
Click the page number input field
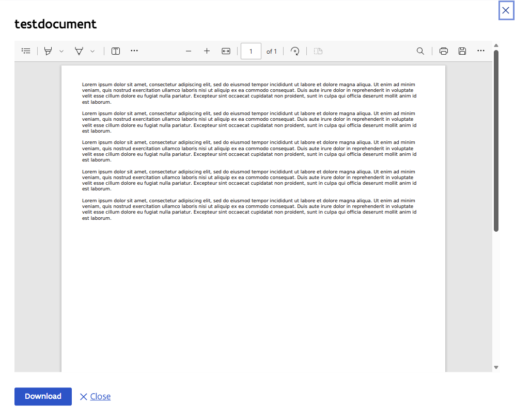tap(251, 51)
